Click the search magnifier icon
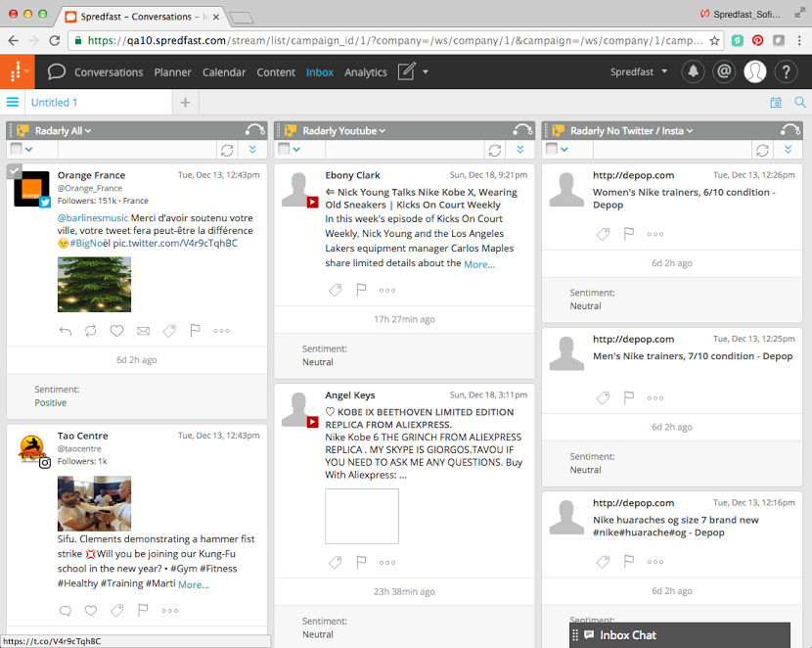 click(x=799, y=103)
